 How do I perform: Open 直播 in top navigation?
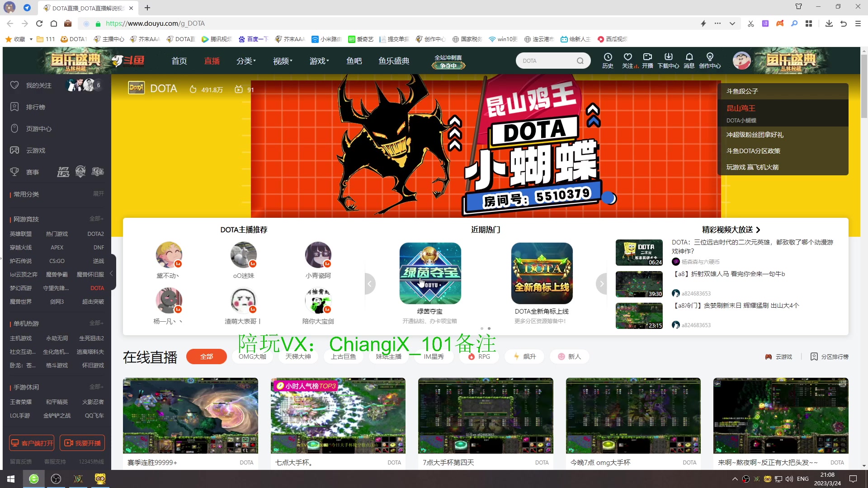(x=212, y=61)
